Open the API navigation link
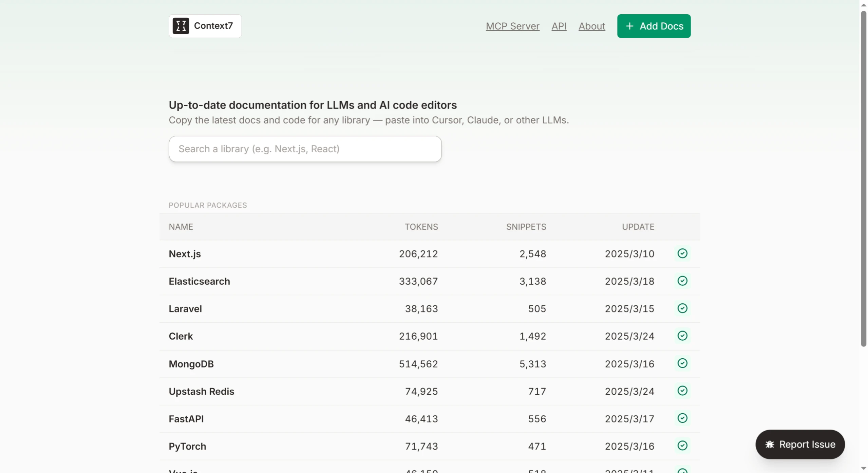The height and width of the screenshot is (473, 868). coord(559,26)
